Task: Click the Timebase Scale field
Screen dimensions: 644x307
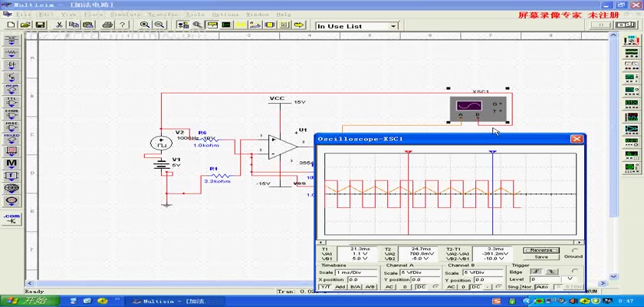Action: tap(356, 272)
